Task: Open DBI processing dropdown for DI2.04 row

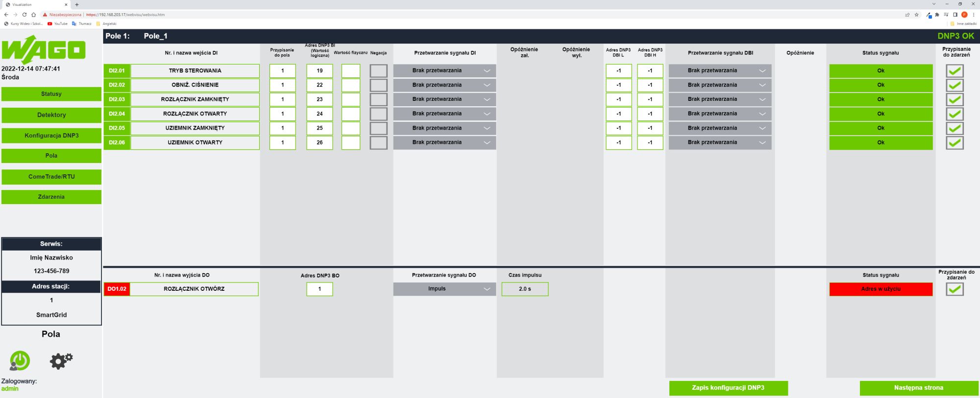Action: 720,114
